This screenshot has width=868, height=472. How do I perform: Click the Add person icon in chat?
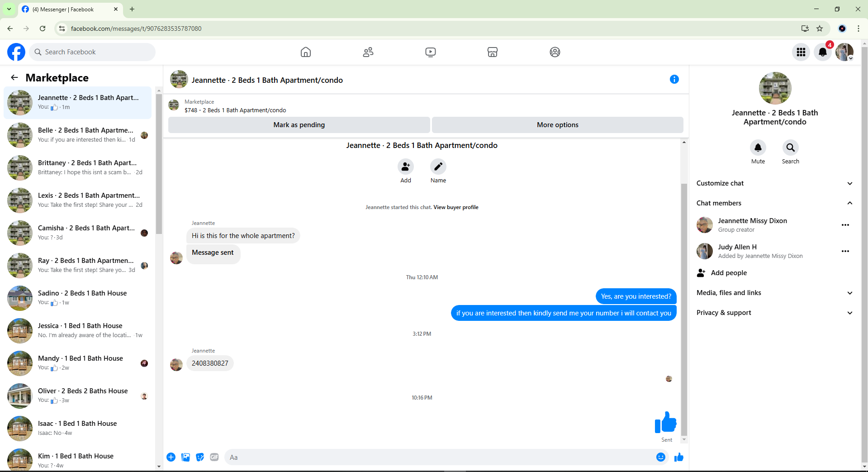[406, 167]
